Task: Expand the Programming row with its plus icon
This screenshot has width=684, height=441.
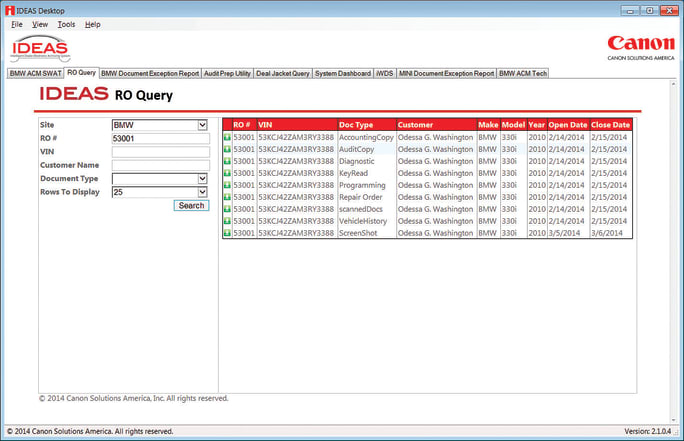Action: coord(226,185)
